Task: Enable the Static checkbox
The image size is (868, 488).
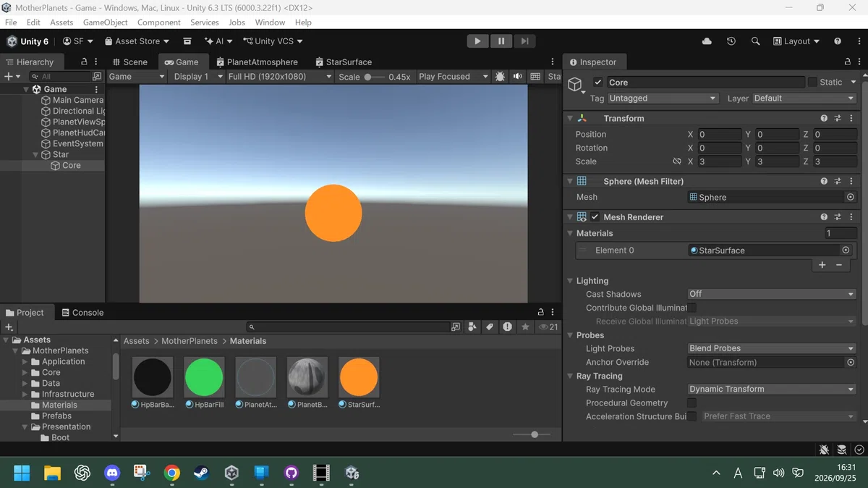Action: pyautogui.click(x=812, y=83)
